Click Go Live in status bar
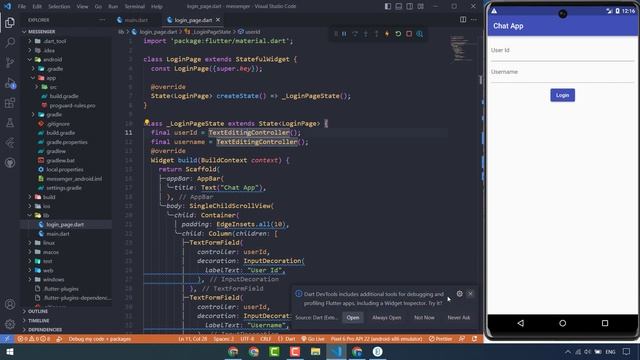 pyautogui.click(x=313, y=339)
